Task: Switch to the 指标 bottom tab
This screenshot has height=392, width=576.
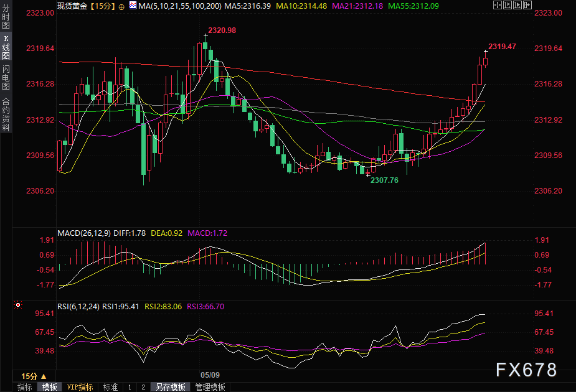Action: coord(25,387)
